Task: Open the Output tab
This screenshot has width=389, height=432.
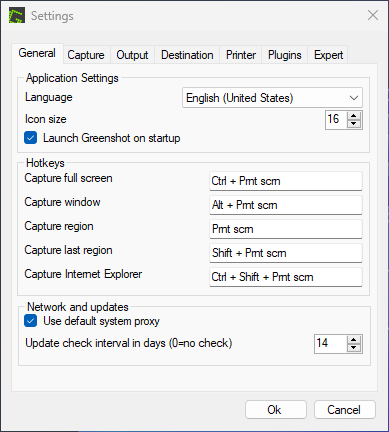Action: click(132, 55)
